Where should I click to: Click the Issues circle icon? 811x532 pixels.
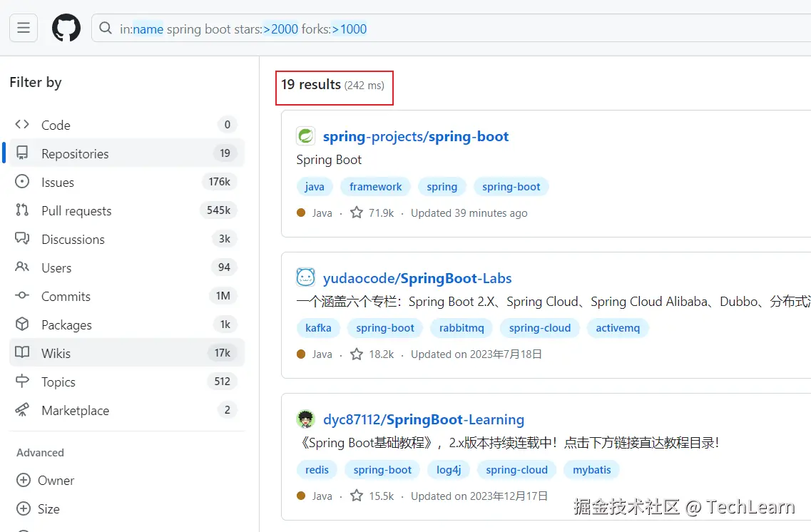tap(22, 181)
